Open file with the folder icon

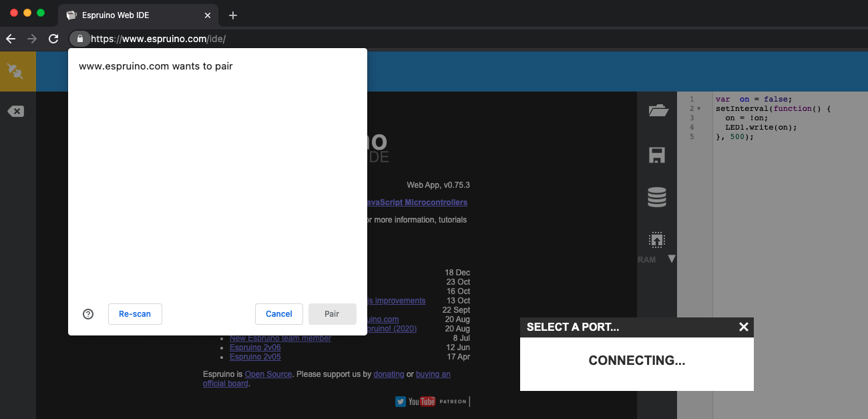(658, 111)
